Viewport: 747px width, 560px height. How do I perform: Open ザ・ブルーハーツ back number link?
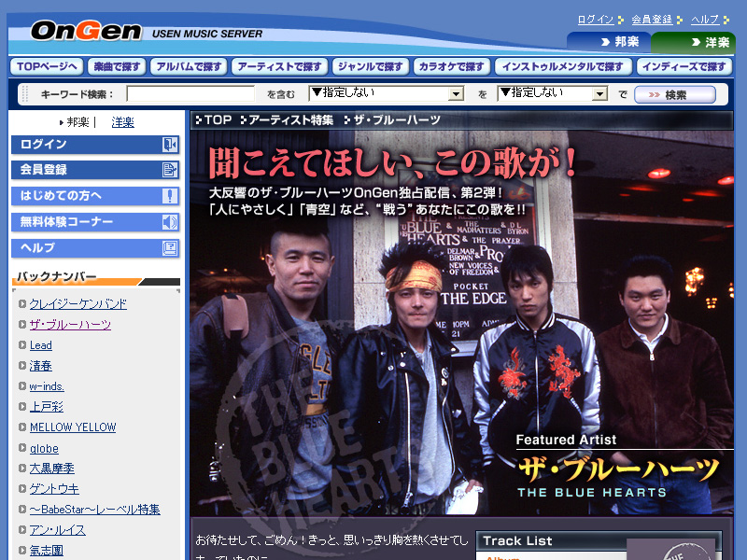click(x=70, y=324)
